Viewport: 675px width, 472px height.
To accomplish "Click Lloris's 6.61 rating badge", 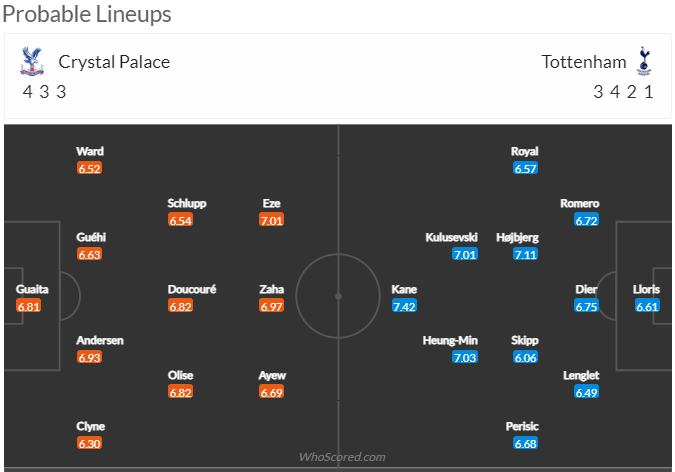I will [647, 306].
